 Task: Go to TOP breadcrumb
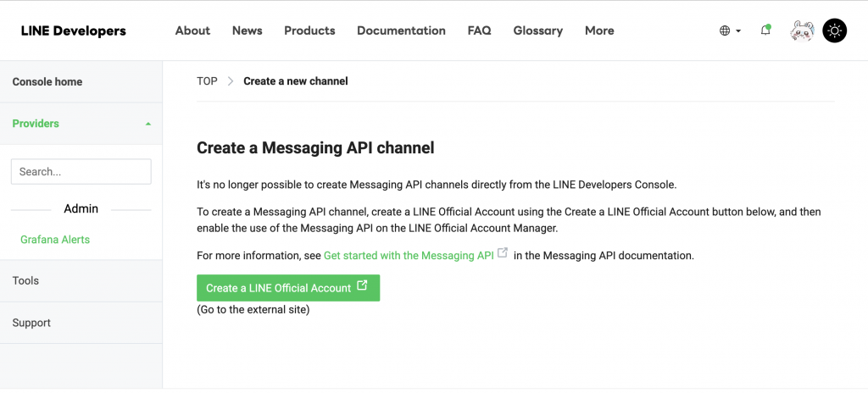click(x=207, y=81)
